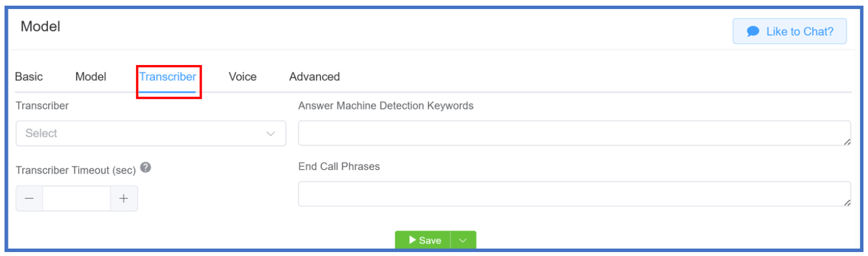This screenshot has width=868, height=256.
Task: Grab the End Call Phrases resize handle
Action: click(x=846, y=203)
